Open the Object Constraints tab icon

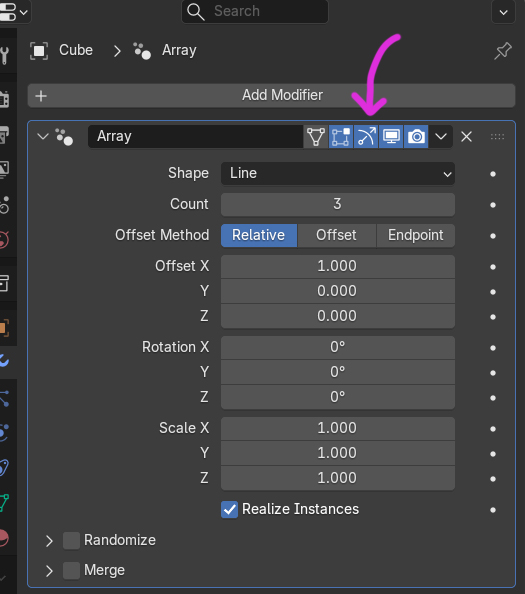(x=5, y=467)
